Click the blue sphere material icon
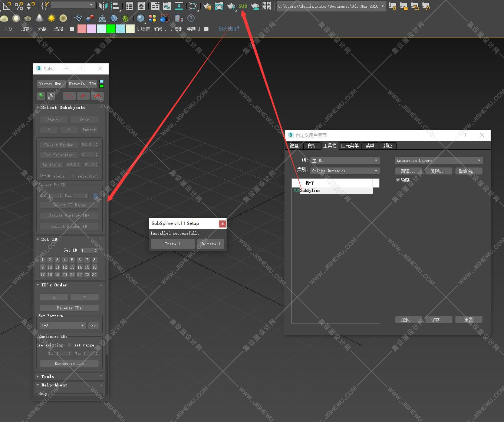This screenshot has width=504, height=422. coord(141,18)
